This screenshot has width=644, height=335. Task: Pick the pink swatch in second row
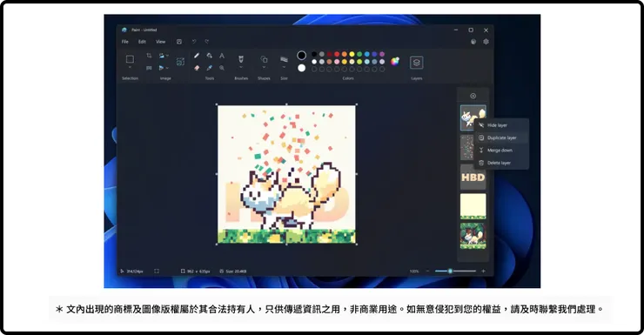click(x=337, y=62)
